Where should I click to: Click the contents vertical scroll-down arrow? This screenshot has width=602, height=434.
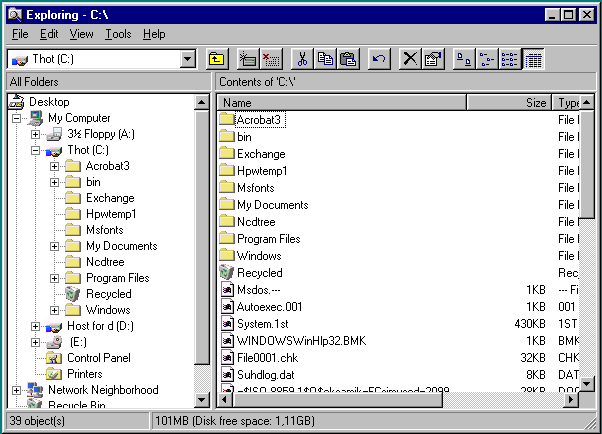point(587,383)
